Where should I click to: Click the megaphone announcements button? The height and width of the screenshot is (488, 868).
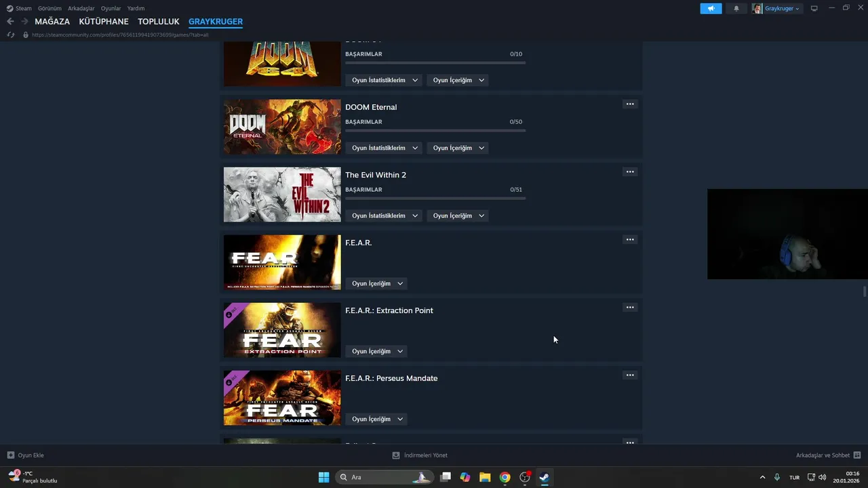pos(711,8)
